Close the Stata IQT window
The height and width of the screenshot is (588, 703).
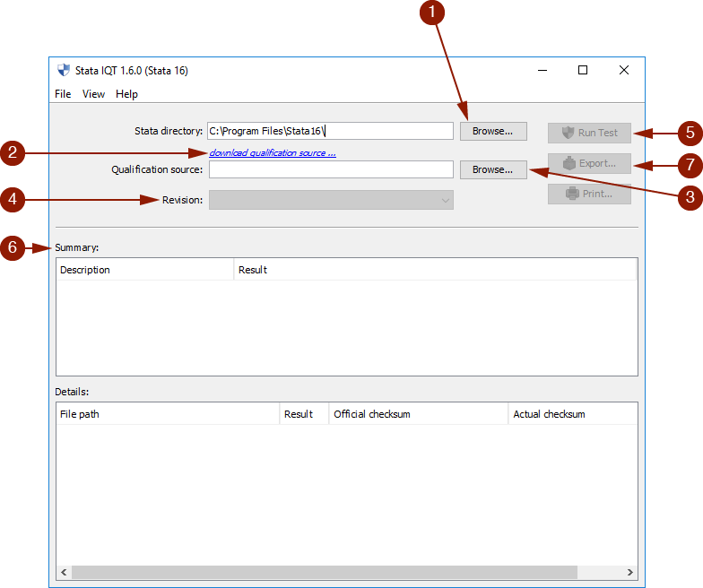click(x=624, y=70)
